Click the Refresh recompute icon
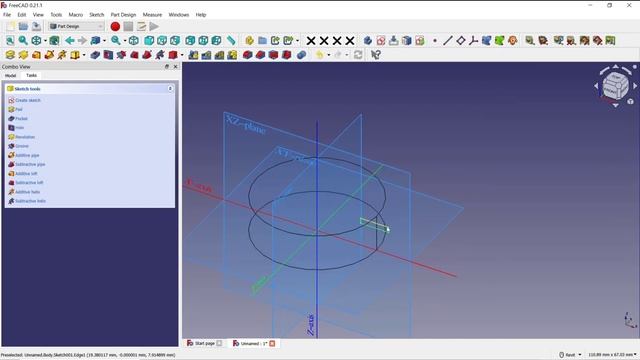Viewport: 640px width, 360px height. 358,55
